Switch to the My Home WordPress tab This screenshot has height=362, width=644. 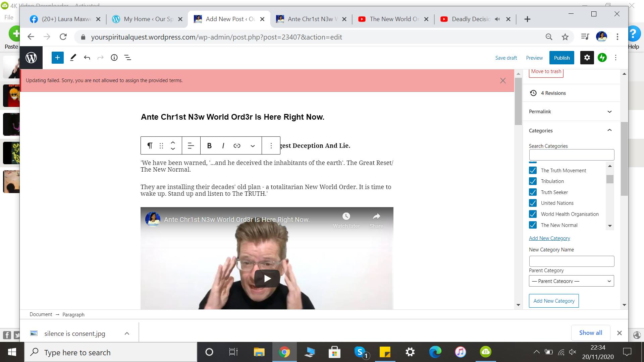pyautogui.click(x=148, y=19)
